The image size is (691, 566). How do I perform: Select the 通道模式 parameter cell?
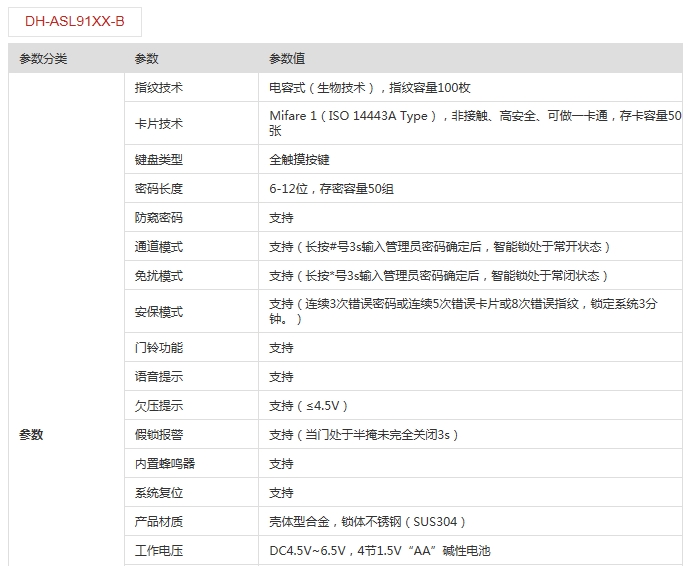point(192,246)
